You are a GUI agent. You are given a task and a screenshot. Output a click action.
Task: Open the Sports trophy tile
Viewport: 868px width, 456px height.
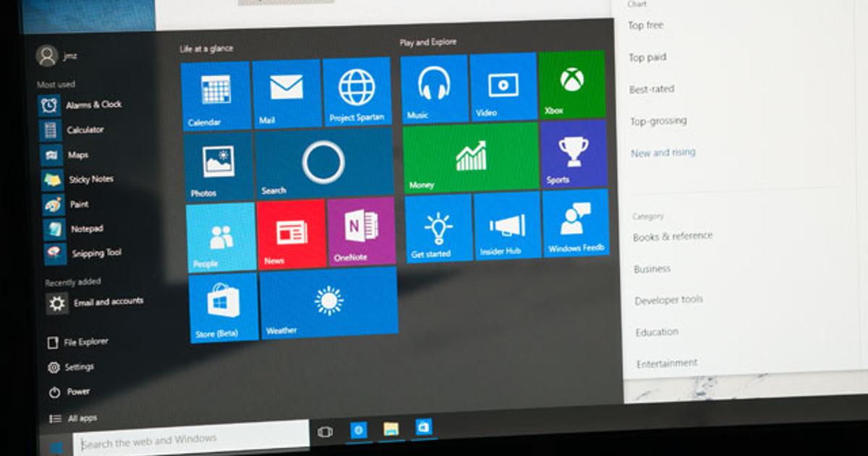coord(574,154)
